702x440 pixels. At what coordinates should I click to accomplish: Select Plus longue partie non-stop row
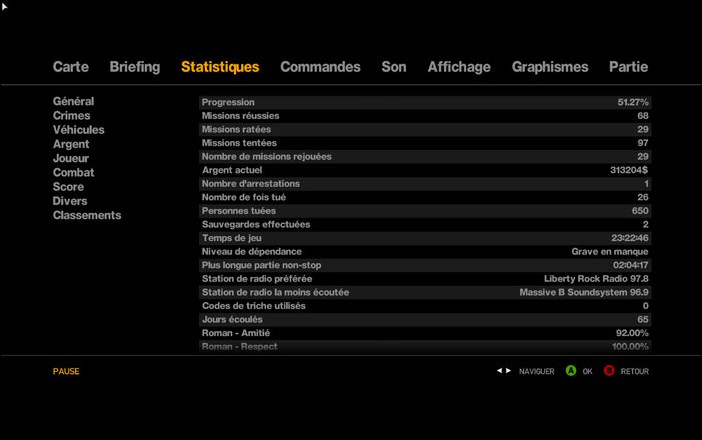(425, 265)
